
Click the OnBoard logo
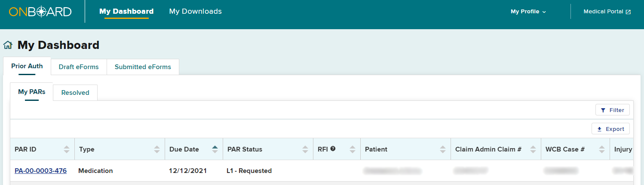(x=40, y=12)
